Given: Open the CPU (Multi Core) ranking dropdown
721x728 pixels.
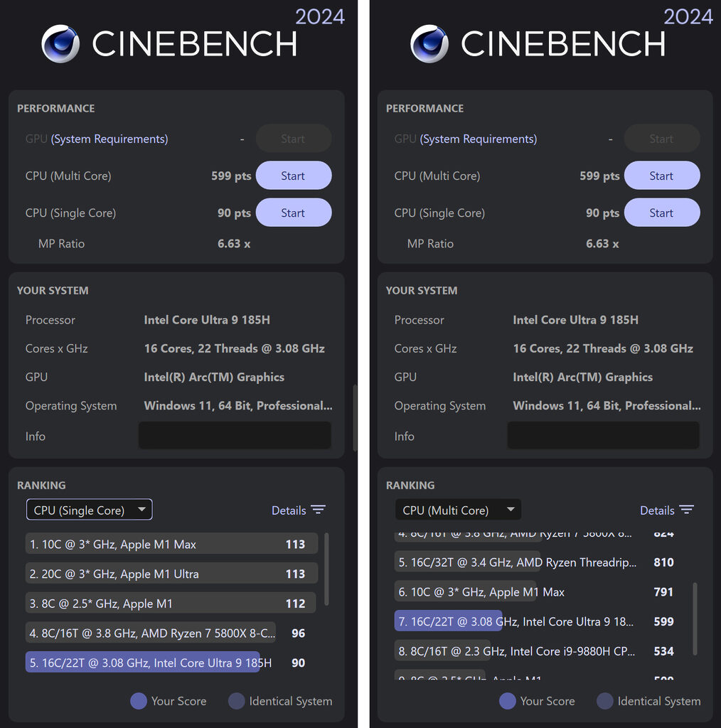Looking at the screenshot, I should pos(458,510).
